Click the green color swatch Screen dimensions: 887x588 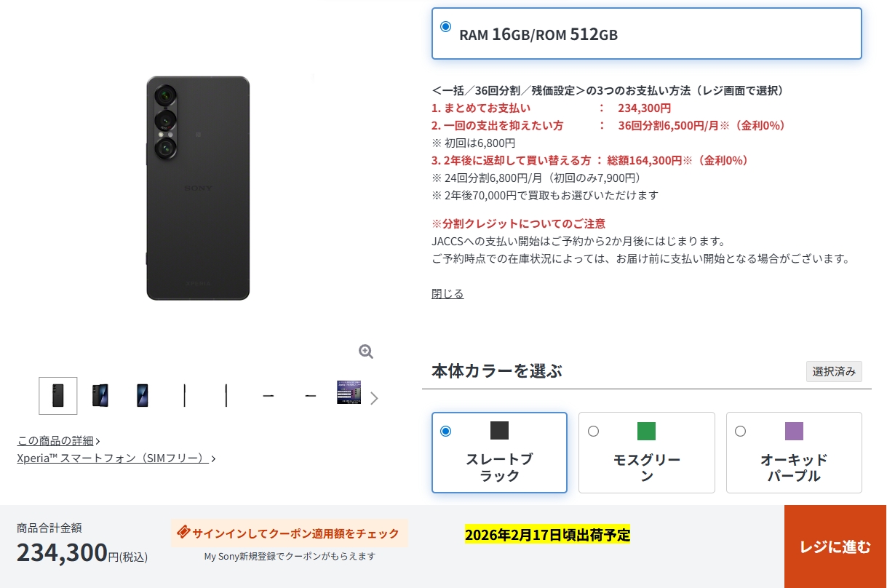(646, 431)
